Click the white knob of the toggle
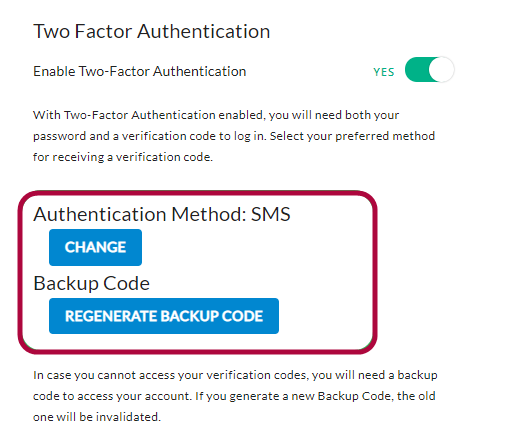The height and width of the screenshot is (446, 511). [x=441, y=70]
